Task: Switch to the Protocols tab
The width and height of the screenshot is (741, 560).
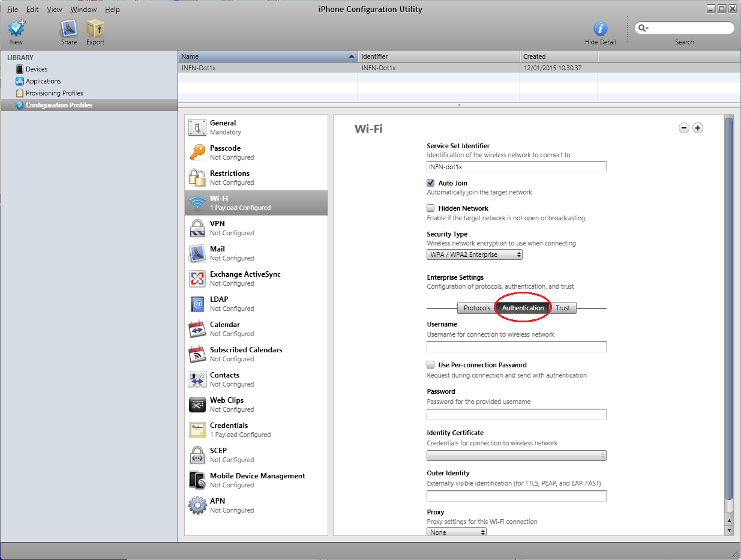Action: (477, 308)
